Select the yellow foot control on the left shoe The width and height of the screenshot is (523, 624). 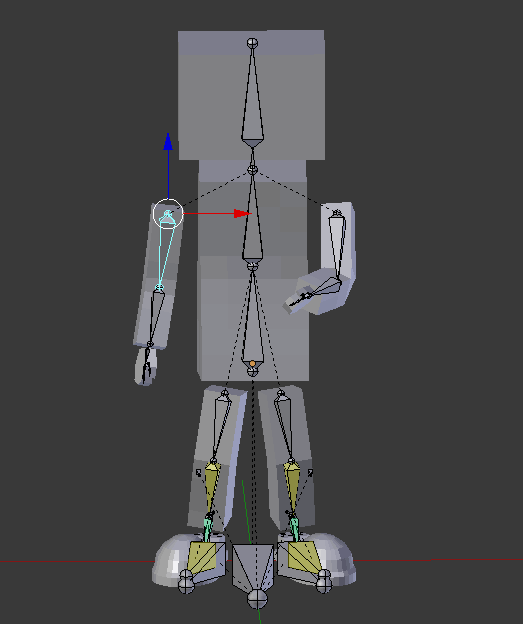click(x=202, y=556)
